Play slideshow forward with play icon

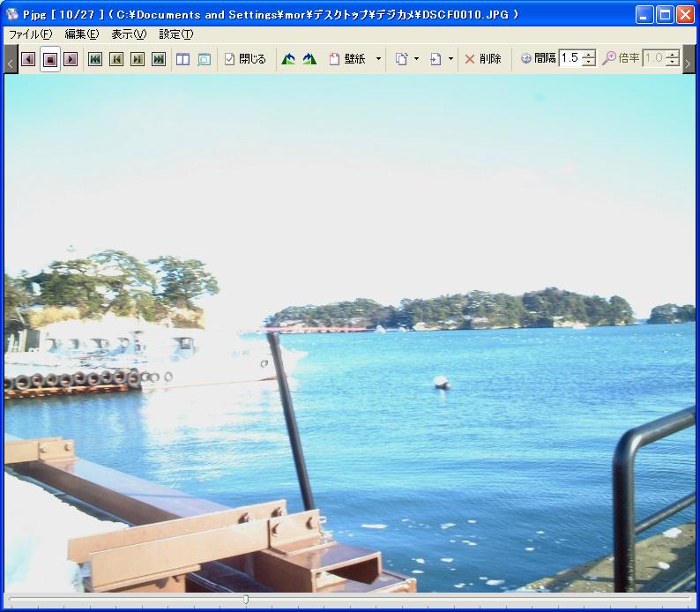point(71,59)
